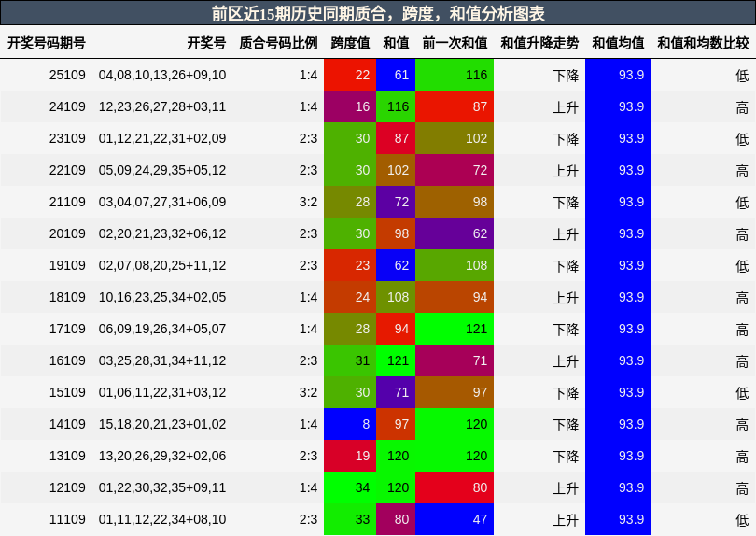This screenshot has width=756, height=536.
Task: Click the previous sum value 121
Action: pyautogui.click(x=455, y=329)
